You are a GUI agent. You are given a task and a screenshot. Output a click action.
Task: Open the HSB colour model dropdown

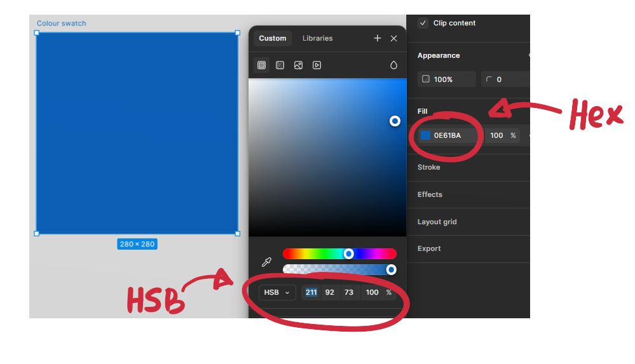(277, 292)
